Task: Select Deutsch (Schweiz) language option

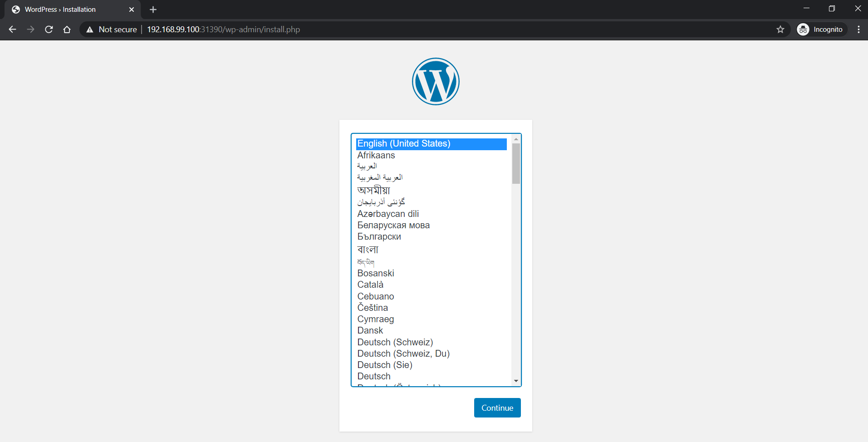Action: [x=432, y=342]
